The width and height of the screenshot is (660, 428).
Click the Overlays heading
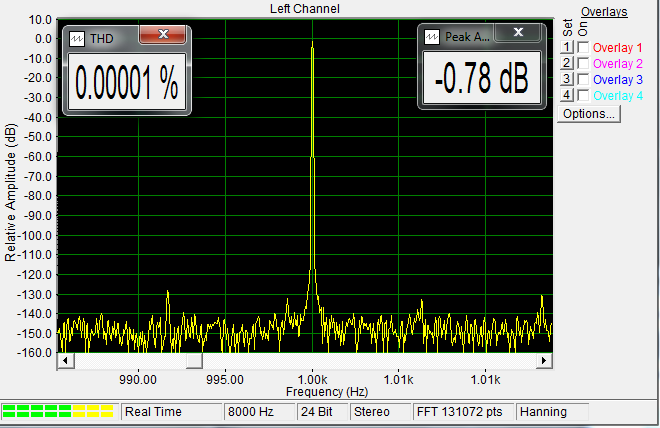point(604,12)
